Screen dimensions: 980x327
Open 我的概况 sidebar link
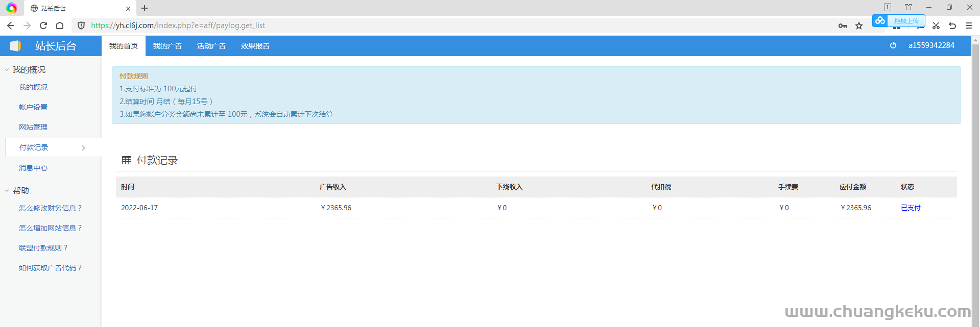point(33,87)
